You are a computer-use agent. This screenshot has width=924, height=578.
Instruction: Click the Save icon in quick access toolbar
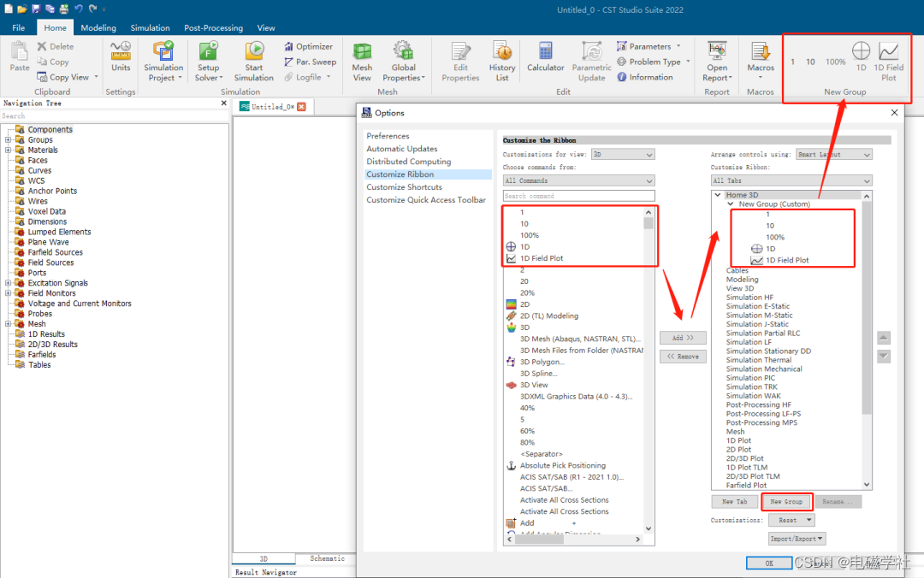coord(36,9)
